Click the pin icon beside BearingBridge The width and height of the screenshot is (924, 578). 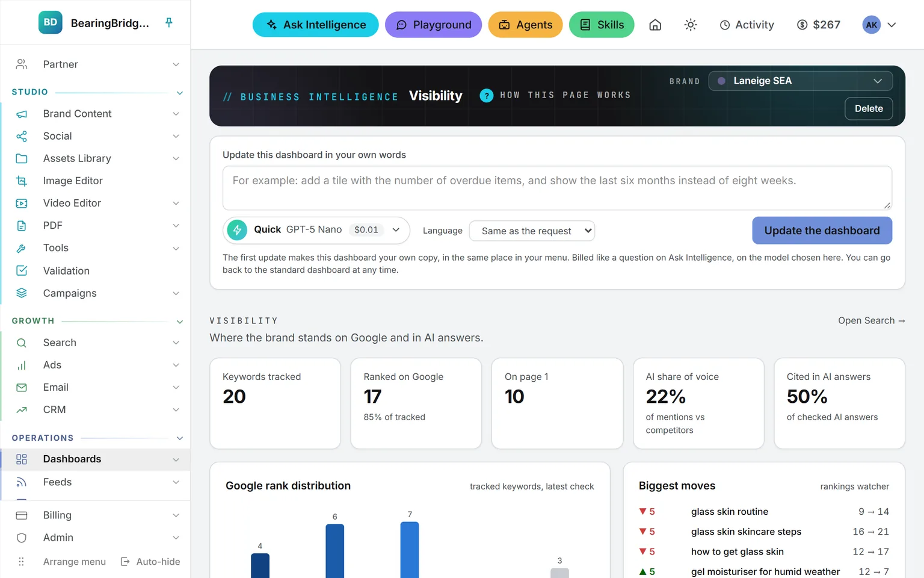tap(169, 23)
